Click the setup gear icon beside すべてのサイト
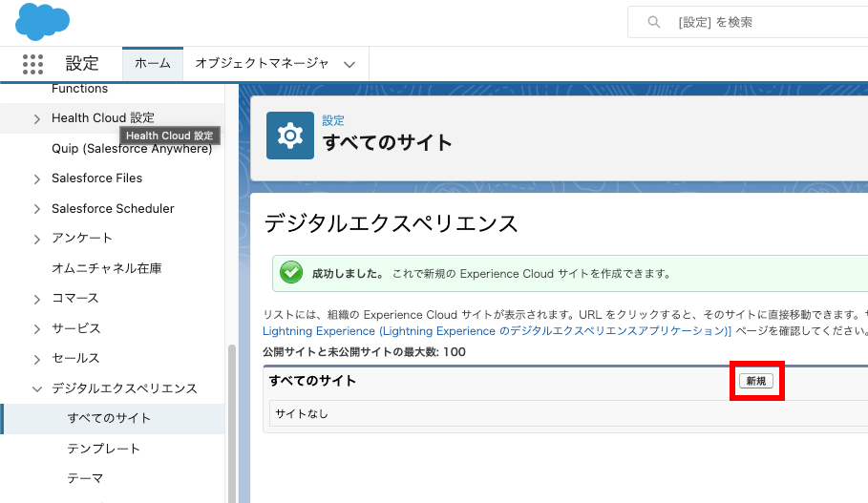The width and height of the screenshot is (868, 503). [290, 136]
